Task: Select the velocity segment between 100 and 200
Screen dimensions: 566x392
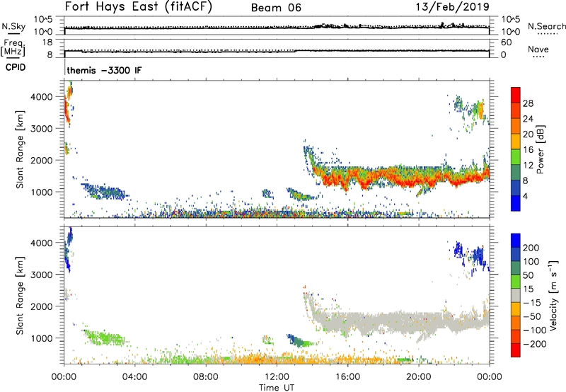Action: 516,254
